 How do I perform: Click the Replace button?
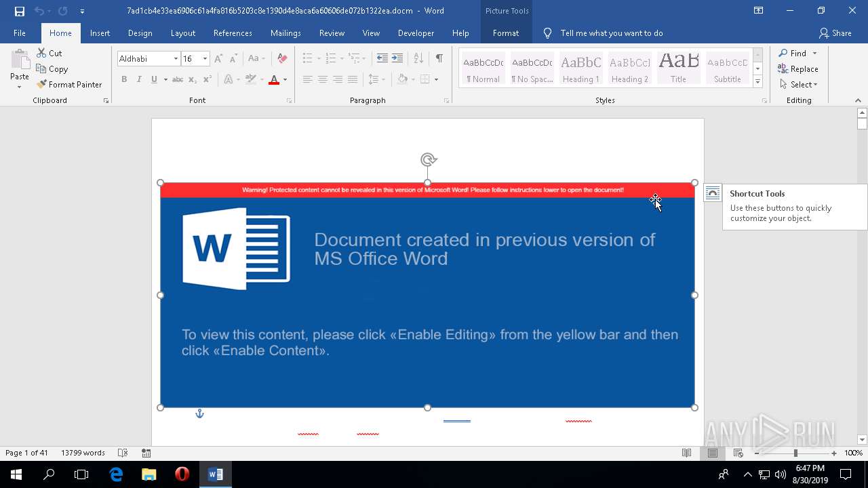click(798, 68)
